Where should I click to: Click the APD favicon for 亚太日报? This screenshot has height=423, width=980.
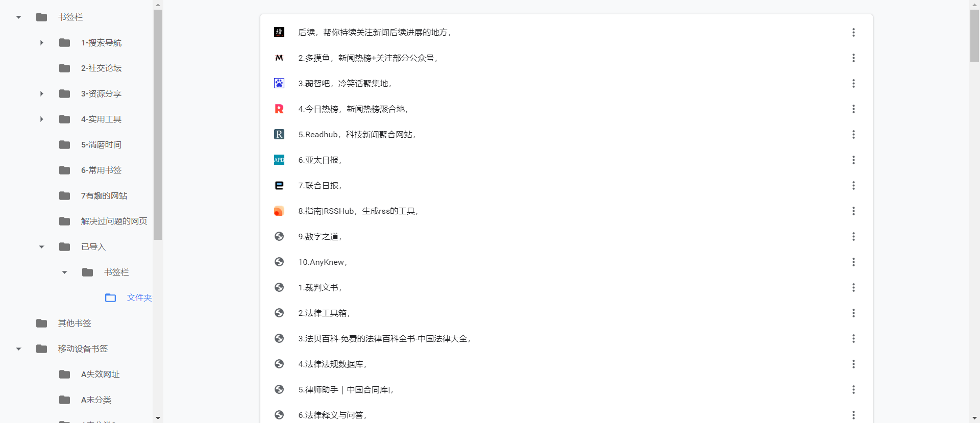[x=279, y=160]
